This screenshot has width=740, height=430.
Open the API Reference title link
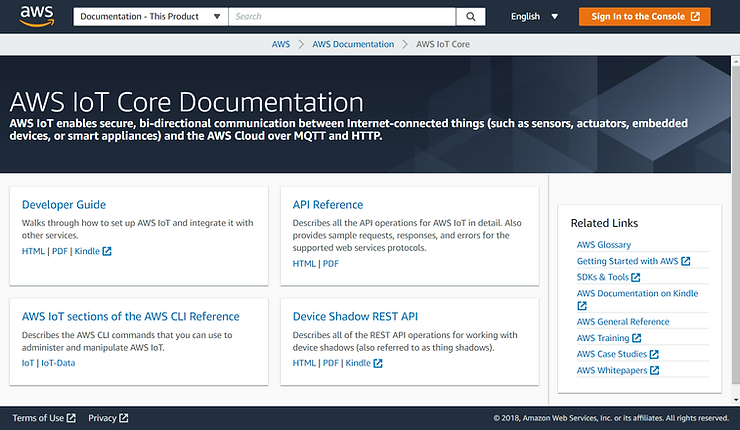tap(328, 204)
